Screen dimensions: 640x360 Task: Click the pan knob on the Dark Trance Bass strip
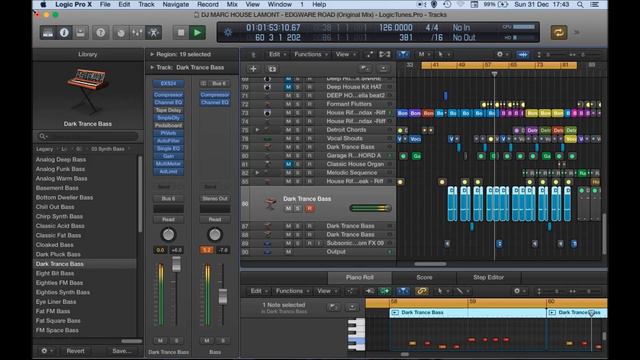point(168,235)
